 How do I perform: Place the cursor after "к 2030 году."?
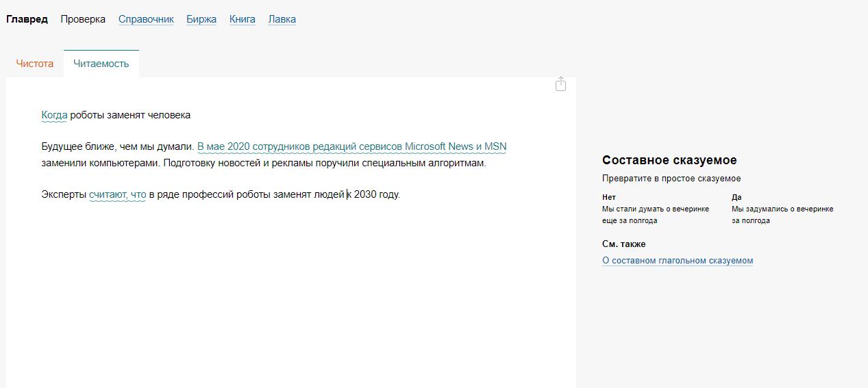400,194
